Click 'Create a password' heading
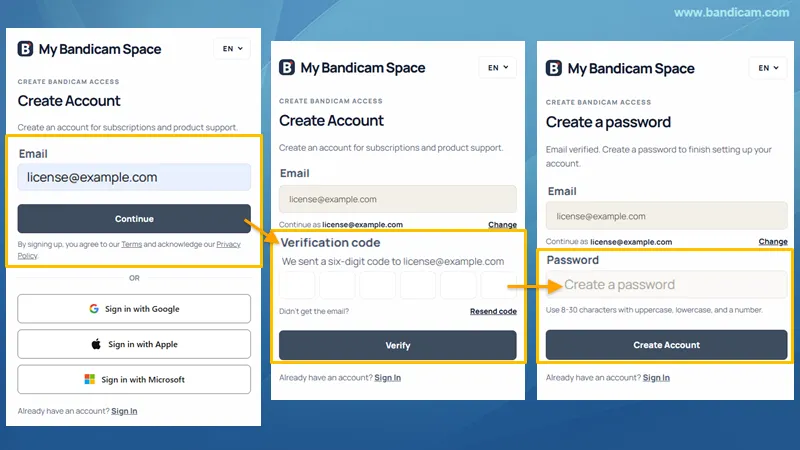Image resolution: width=800 pixels, height=450 pixels. [608, 122]
